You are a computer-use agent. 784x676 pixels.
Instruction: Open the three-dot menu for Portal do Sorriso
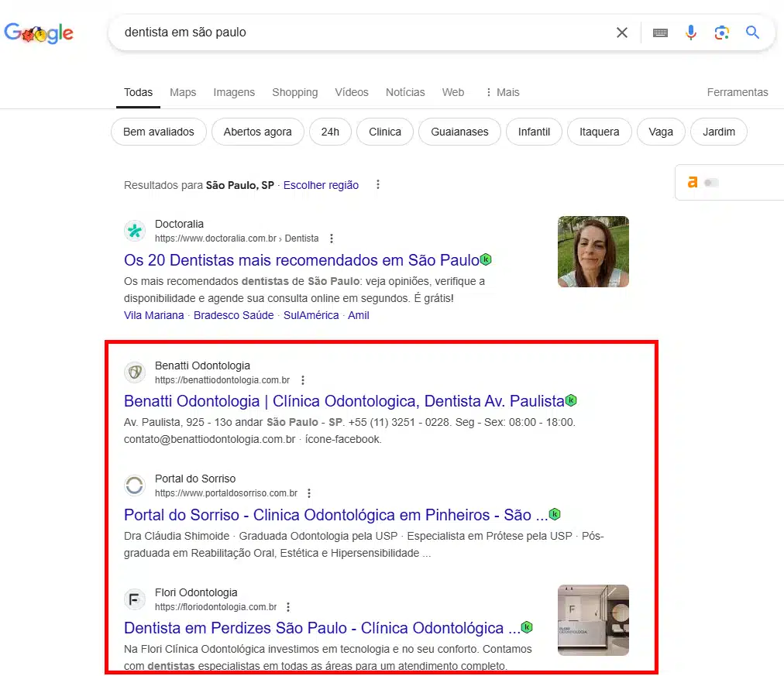click(x=308, y=492)
